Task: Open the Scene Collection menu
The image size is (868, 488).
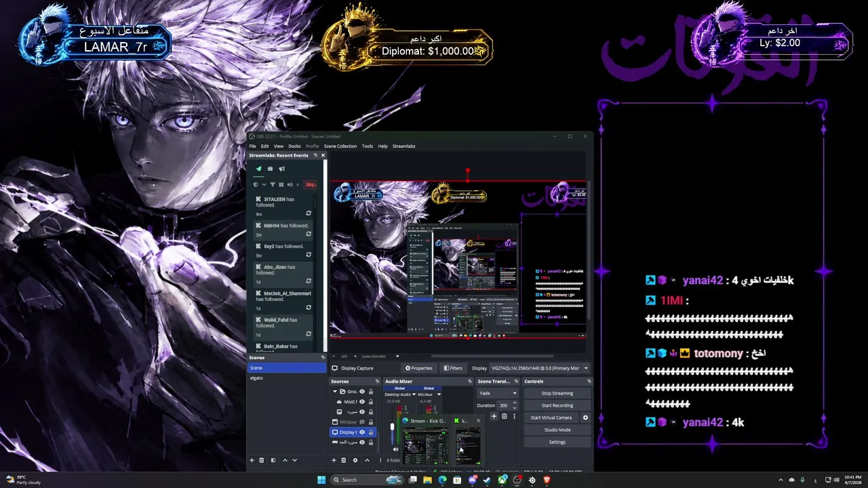Action: pyautogui.click(x=340, y=146)
